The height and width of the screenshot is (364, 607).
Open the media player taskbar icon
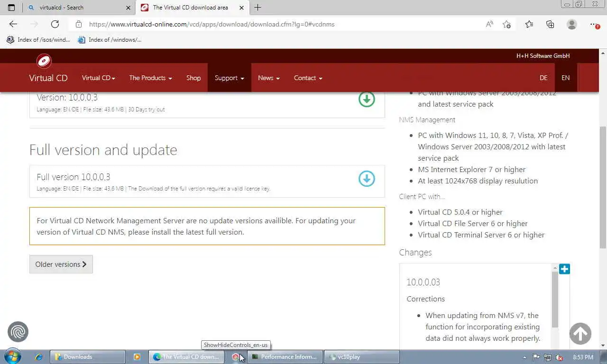pos(137,357)
